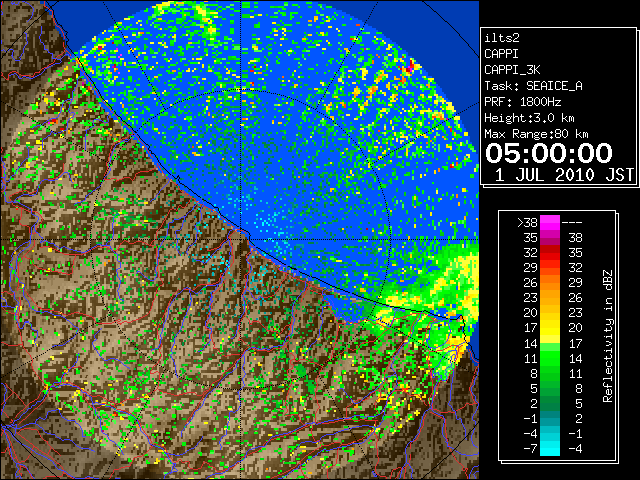Click the radar site at range-ring center
This screenshot has width=640, height=480.
click(x=241, y=239)
